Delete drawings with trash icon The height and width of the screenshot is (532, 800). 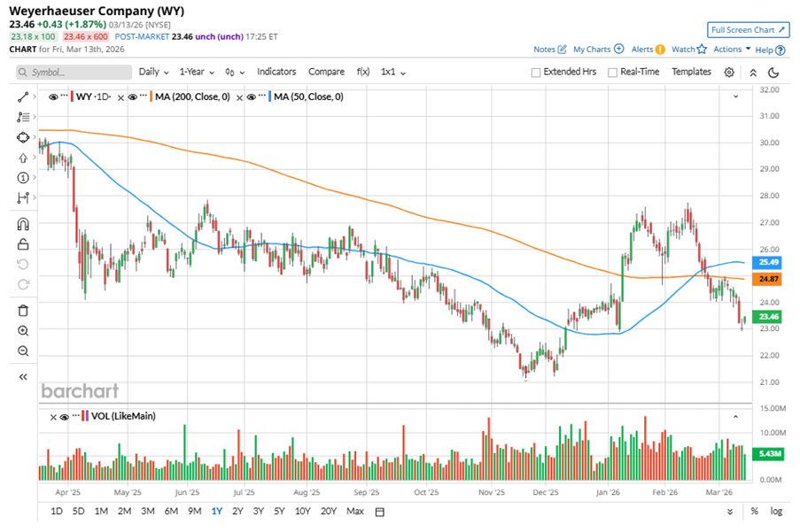(x=23, y=311)
